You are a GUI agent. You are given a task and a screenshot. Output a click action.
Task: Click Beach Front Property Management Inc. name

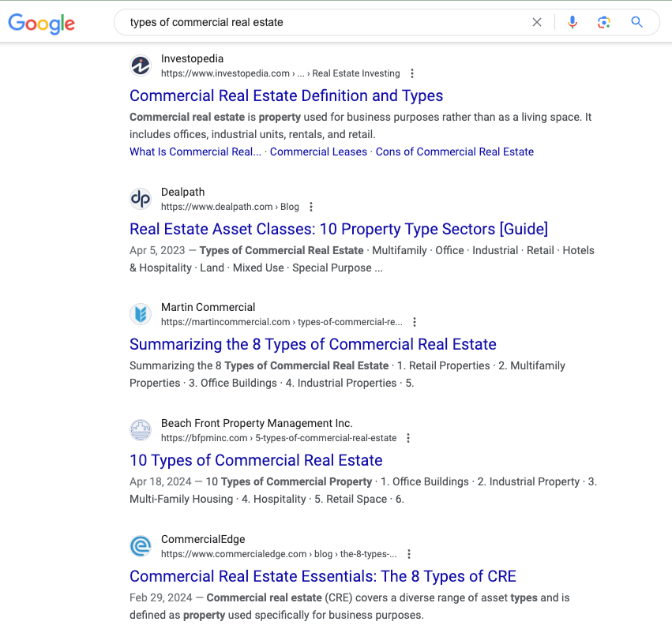pos(257,424)
